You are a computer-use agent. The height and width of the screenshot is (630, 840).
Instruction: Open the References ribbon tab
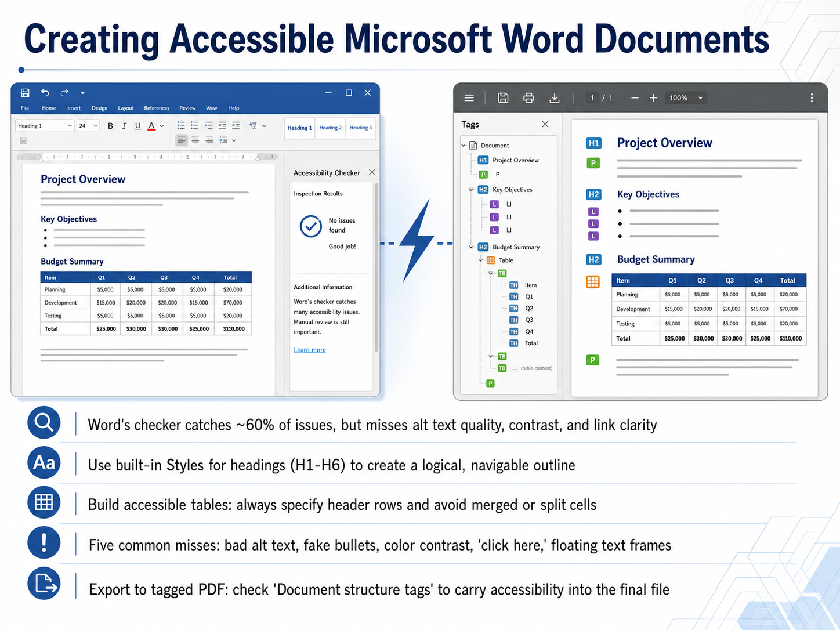(157, 108)
